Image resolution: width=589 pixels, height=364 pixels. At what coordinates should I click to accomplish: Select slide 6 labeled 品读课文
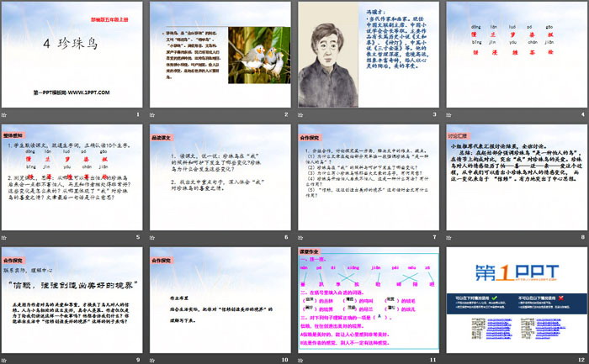click(x=220, y=177)
